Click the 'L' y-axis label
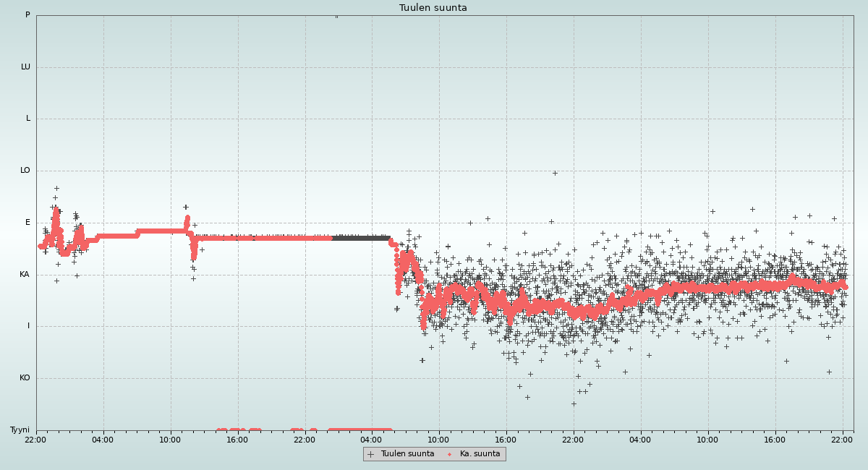The width and height of the screenshot is (868, 470). click(28, 119)
